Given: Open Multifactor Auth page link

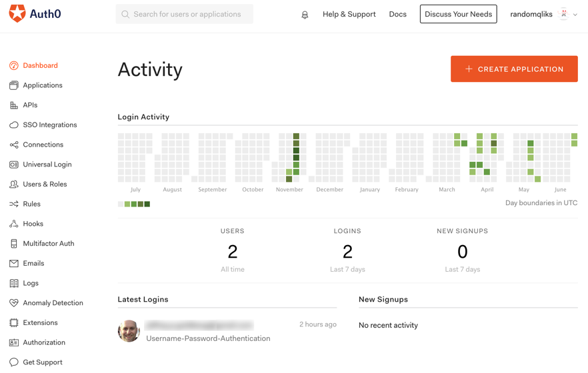Looking at the screenshot, I should coord(49,243).
